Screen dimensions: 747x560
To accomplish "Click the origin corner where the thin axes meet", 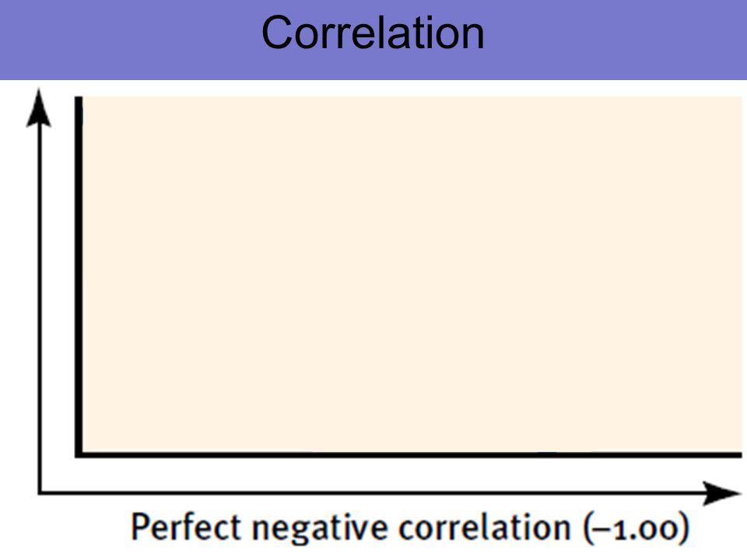I will (x=40, y=492).
